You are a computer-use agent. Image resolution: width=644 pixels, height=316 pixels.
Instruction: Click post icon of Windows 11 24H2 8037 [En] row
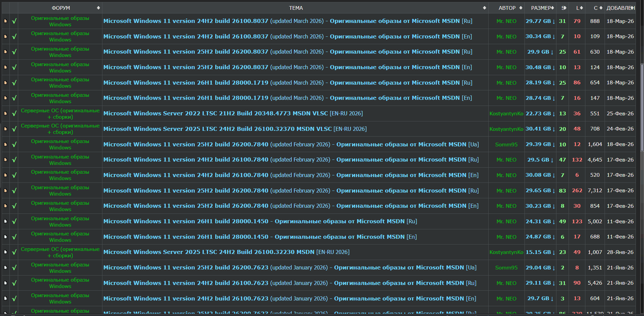pos(5,36)
